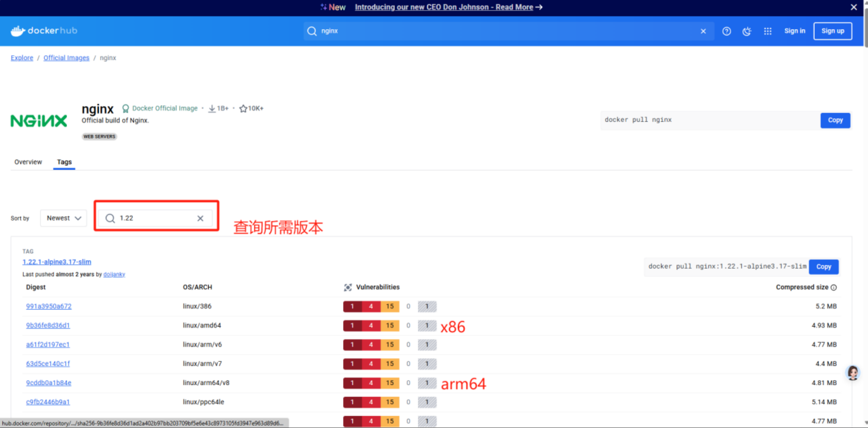
Task: Switch to the Overview tab
Action: [28, 162]
